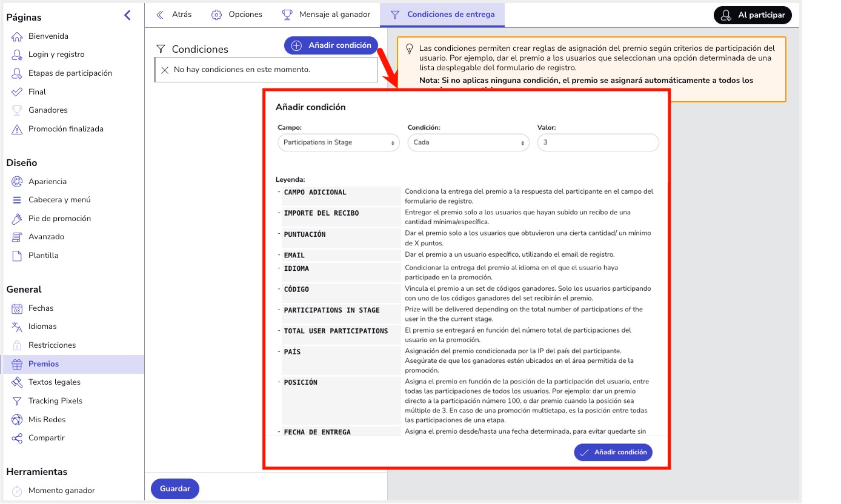Click the IMPORTE DEL RECIBO legend entry
This screenshot has height=504, width=841.
[321, 213]
